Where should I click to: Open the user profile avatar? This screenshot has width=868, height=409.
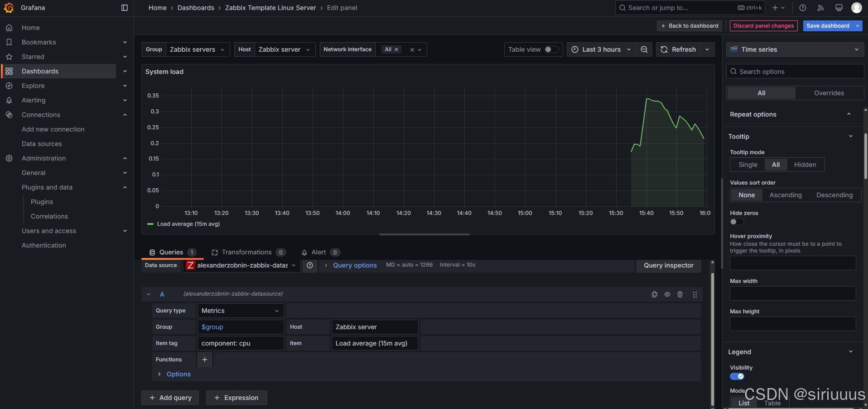click(x=857, y=8)
